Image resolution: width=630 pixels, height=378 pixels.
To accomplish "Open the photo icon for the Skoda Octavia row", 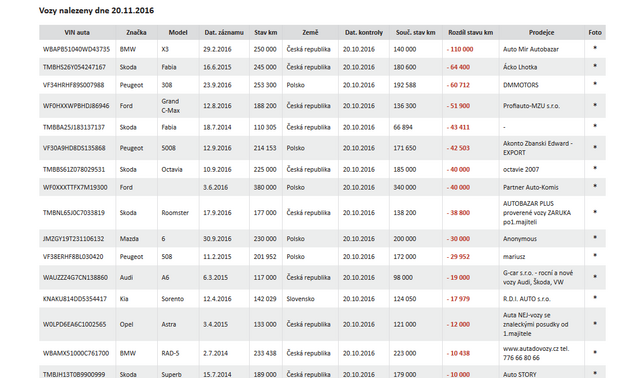I will 595,168.
